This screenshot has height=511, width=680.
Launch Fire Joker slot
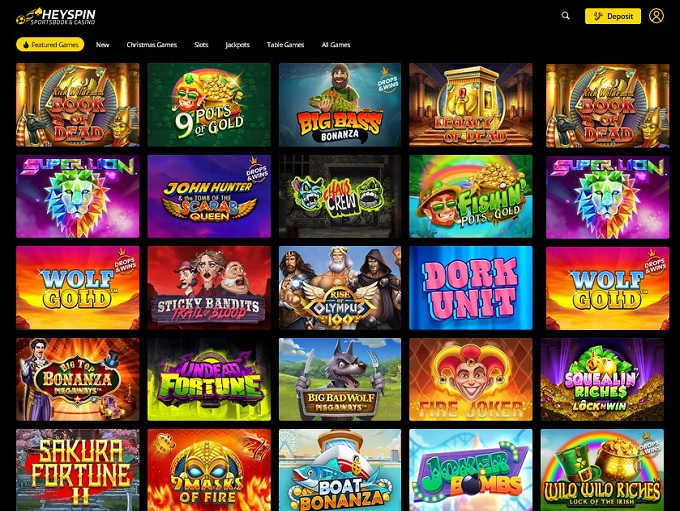click(471, 380)
